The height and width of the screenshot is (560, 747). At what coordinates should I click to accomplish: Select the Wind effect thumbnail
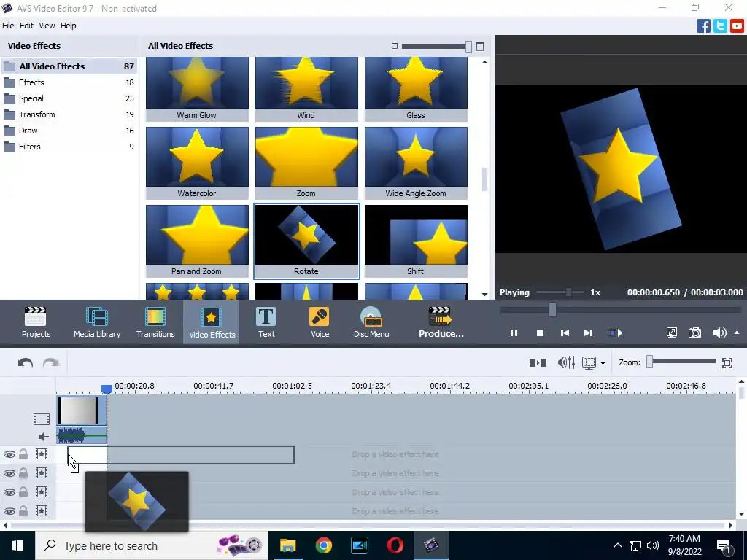[x=306, y=89]
